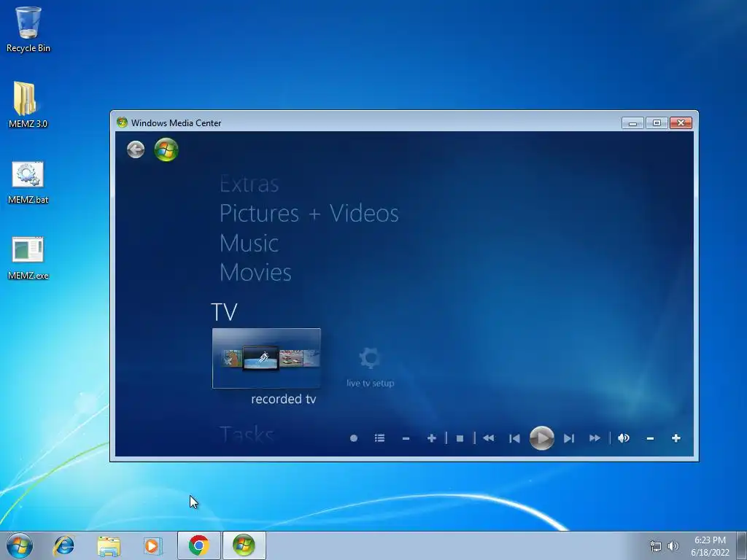Screen dimensions: 747x560
Task: Select the MEMZ.bat desktop icon
Action: (28, 183)
